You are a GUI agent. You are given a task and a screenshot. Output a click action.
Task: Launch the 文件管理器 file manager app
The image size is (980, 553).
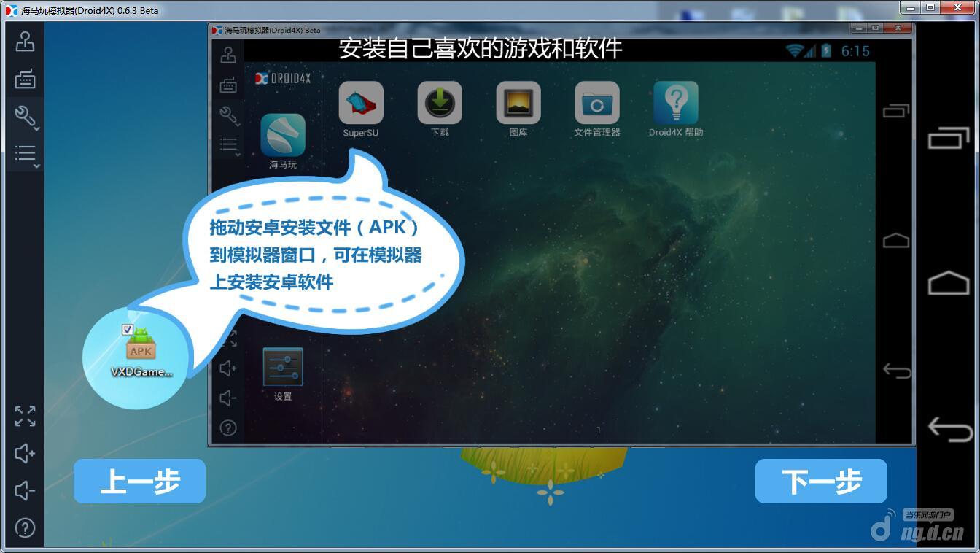click(x=597, y=104)
